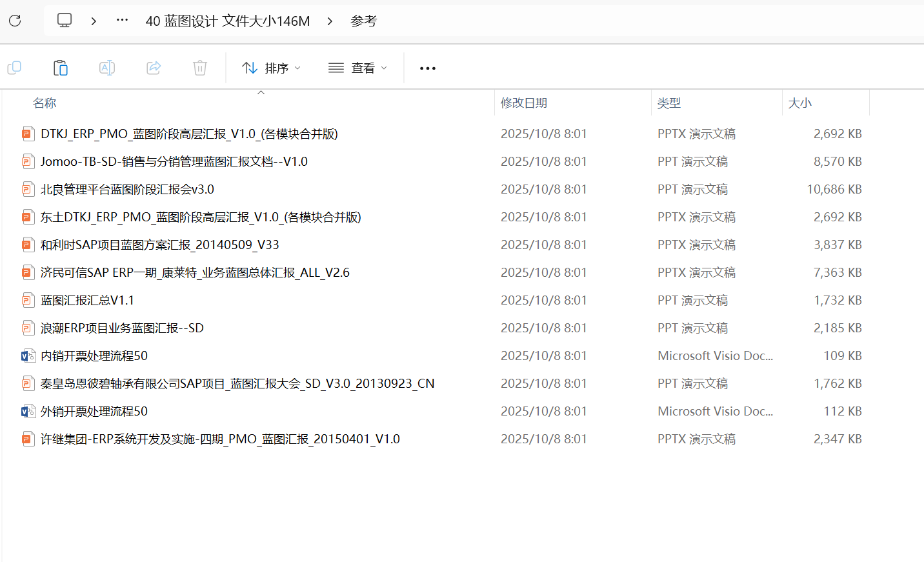Expand the 排序 sort dropdown
This screenshot has height=562, width=924.
click(x=271, y=68)
